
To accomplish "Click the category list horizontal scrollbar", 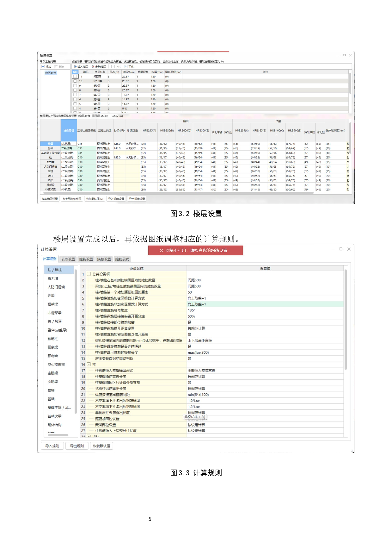I will (x=58, y=435).
